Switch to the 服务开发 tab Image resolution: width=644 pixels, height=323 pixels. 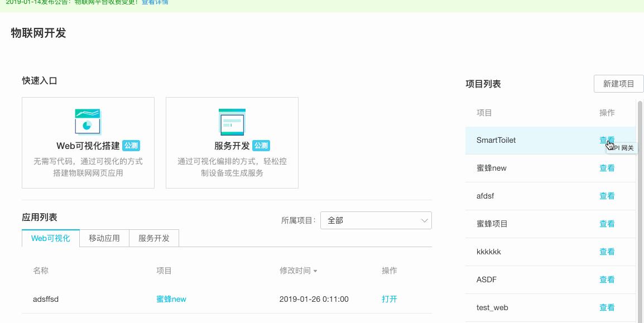click(x=153, y=238)
